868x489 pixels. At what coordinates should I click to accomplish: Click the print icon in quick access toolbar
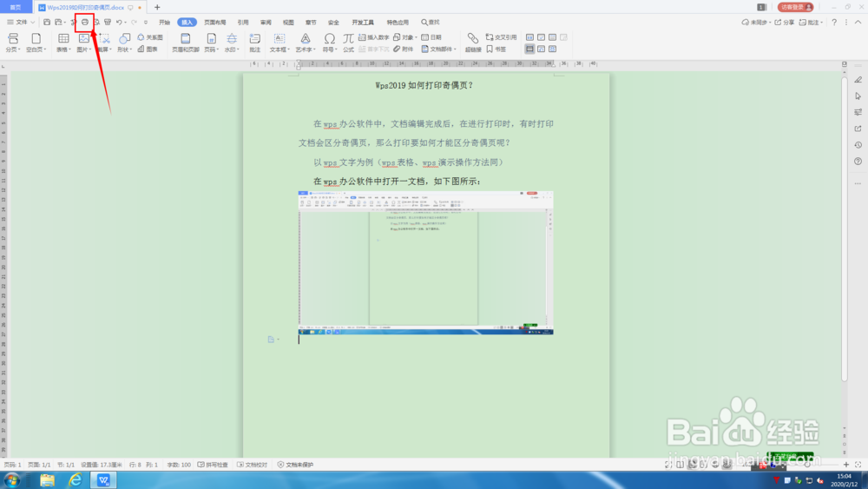[x=85, y=23]
